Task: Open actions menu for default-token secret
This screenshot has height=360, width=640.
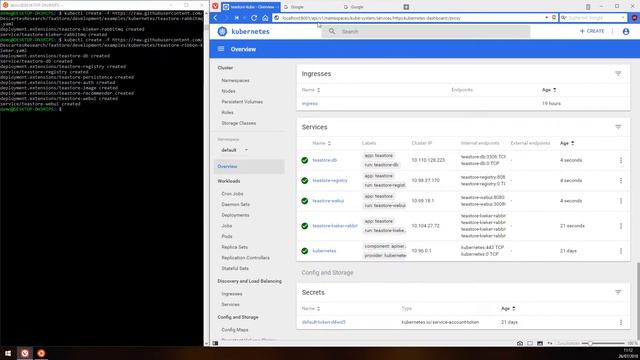Action: 621,322
